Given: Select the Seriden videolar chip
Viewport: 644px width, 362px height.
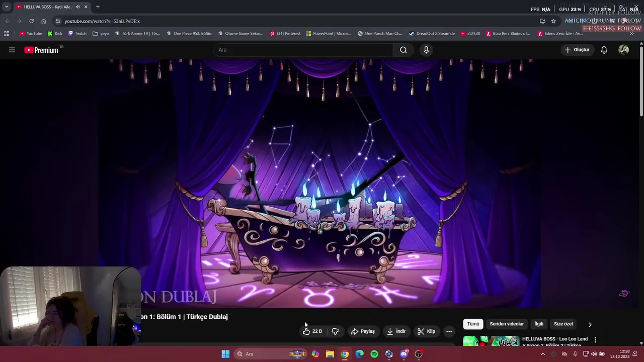Looking at the screenshot, I should click(x=507, y=324).
